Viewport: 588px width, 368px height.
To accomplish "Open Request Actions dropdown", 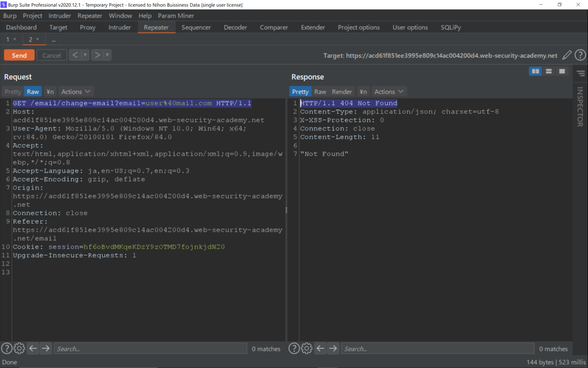I will [x=76, y=92].
